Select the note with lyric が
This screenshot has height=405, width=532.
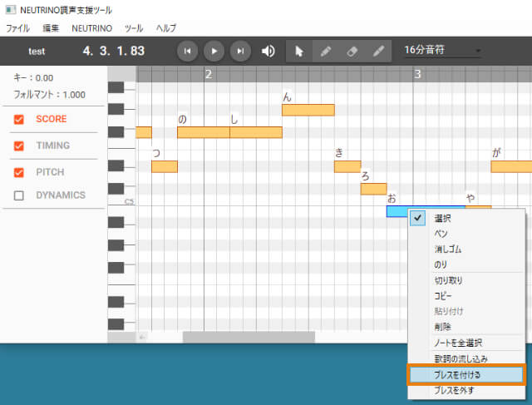click(511, 166)
